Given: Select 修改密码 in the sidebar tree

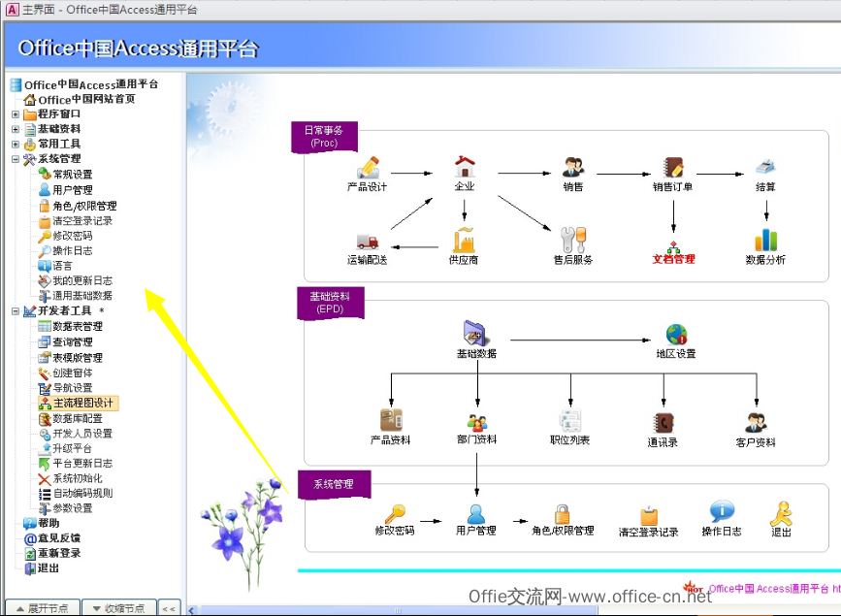Looking at the screenshot, I should pyautogui.click(x=73, y=236).
